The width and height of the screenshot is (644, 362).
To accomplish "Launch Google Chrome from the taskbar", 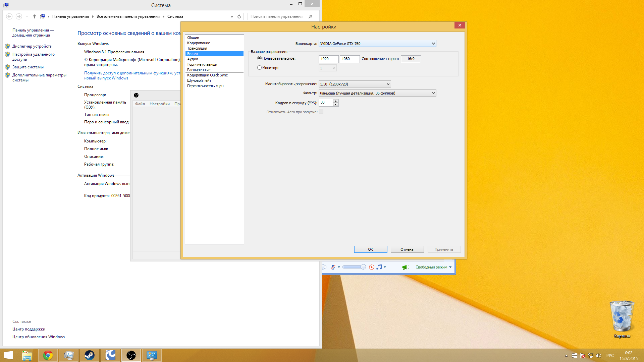I will [48, 355].
